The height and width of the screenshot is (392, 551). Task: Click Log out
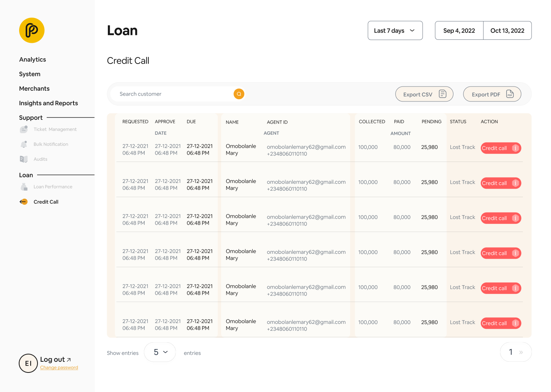[x=52, y=359]
